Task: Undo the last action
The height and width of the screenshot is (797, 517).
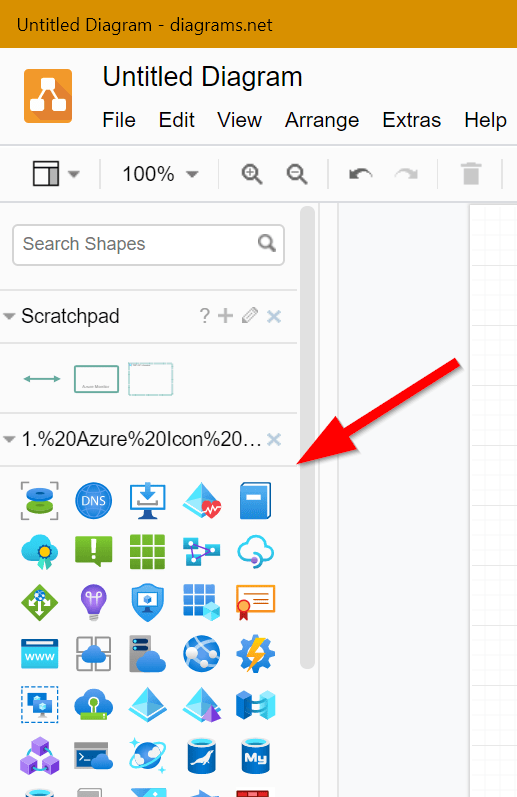Action: point(360,174)
